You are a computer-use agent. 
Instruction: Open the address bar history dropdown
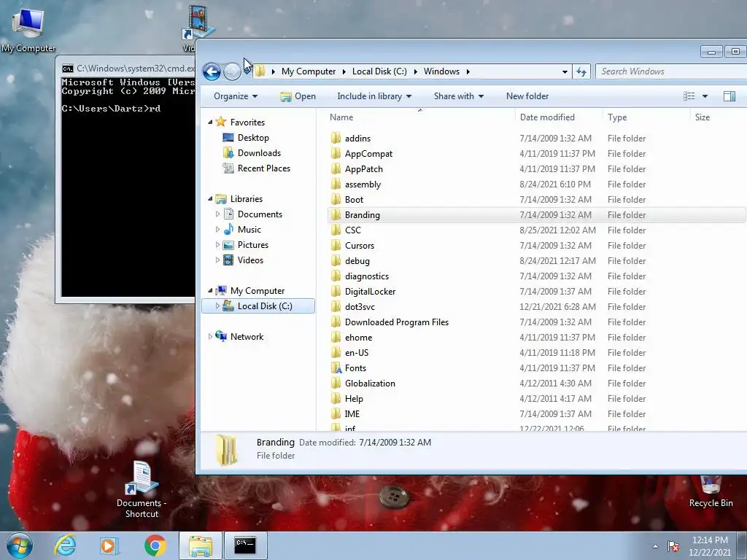565,72
